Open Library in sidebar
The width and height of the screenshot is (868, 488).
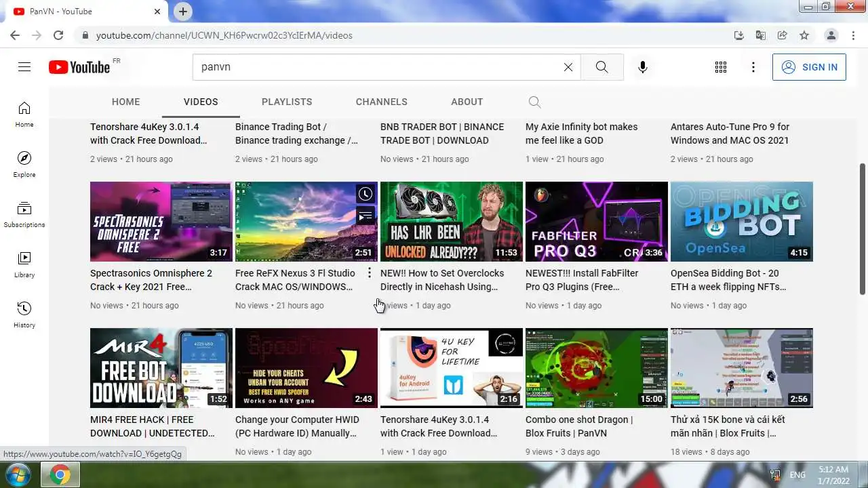point(24,264)
